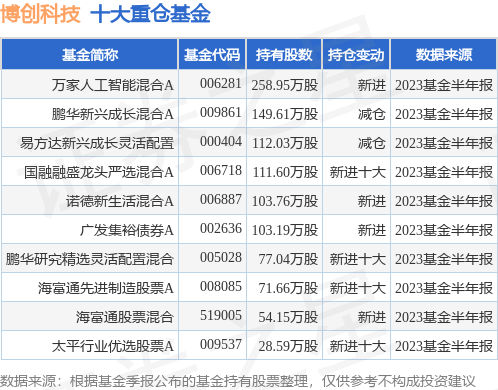Screen dimensions: 498x390
Task: Click fund code 008085
Action: [x=221, y=286]
